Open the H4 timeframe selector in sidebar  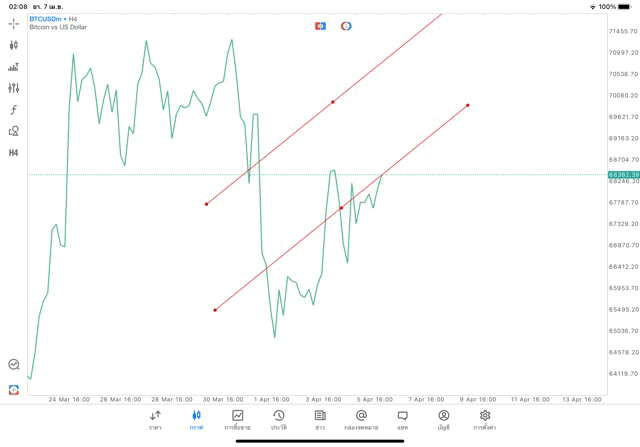pyautogui.click(x=13, y=153)
